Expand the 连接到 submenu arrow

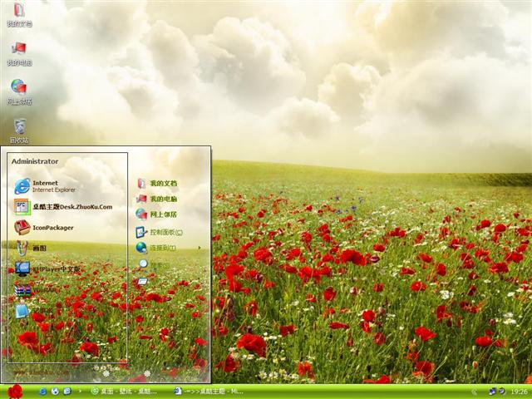coord(199,248)
